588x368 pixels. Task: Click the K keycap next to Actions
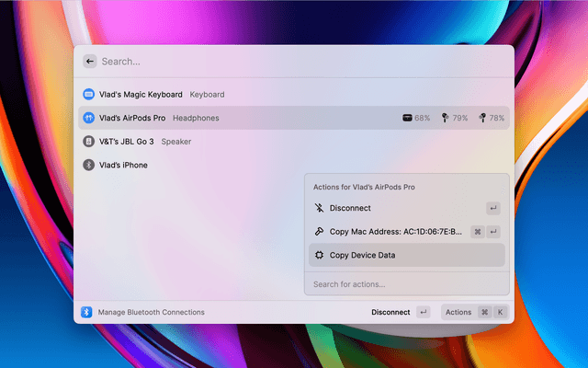[501, 312]
